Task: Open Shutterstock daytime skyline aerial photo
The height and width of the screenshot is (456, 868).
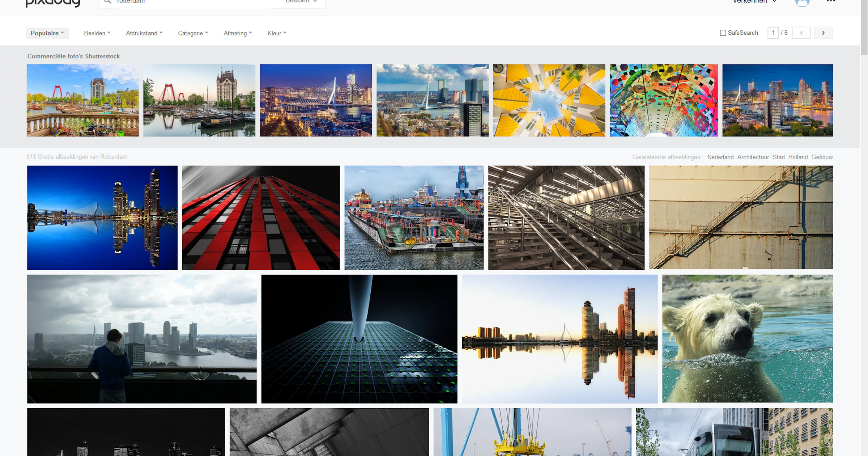Action: [433, 100]
